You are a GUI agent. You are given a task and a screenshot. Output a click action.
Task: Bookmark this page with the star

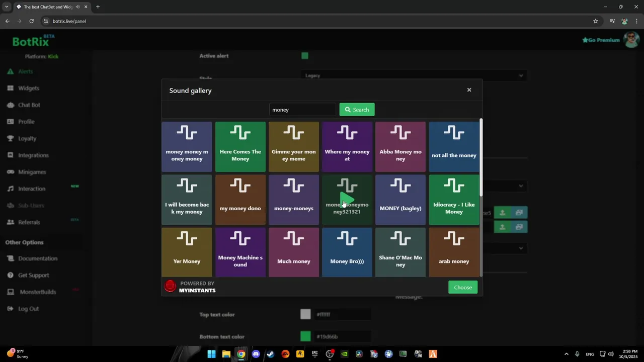pyautogui.click(x=596, y=21)
